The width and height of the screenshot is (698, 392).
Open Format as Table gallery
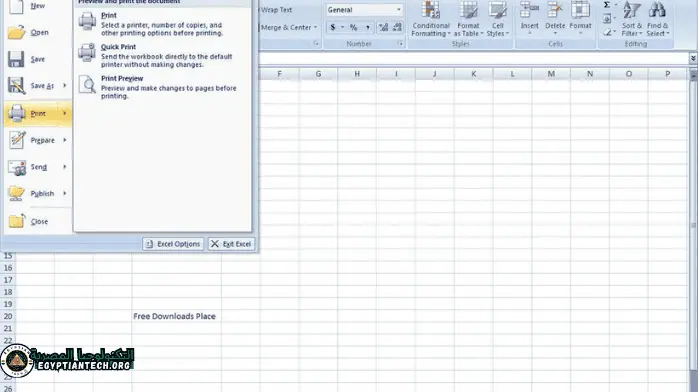[x=468, y=20]
